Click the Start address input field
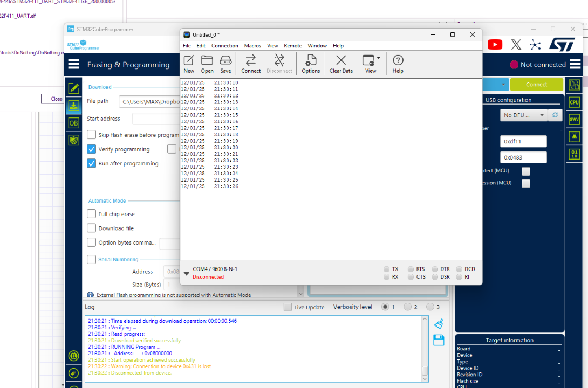 pyautogui.click(x=156, y=119)
